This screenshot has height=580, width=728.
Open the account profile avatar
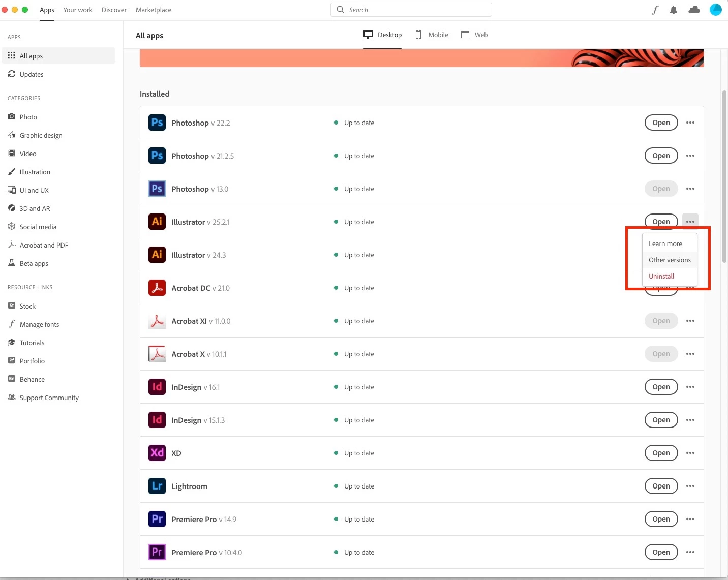(x=716, y=10)
